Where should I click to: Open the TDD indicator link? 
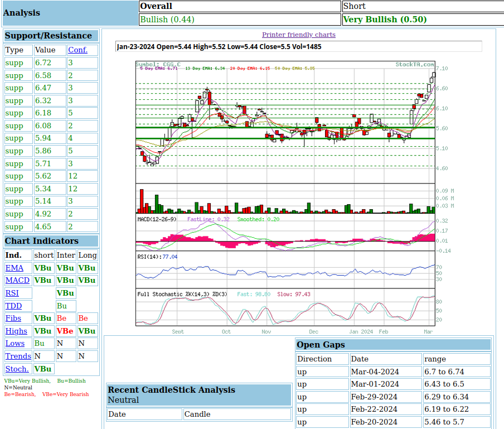(14, 306)
